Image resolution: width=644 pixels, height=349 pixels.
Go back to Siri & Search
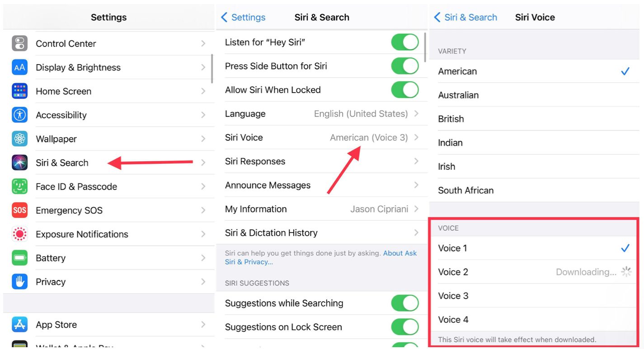(465, 17)
